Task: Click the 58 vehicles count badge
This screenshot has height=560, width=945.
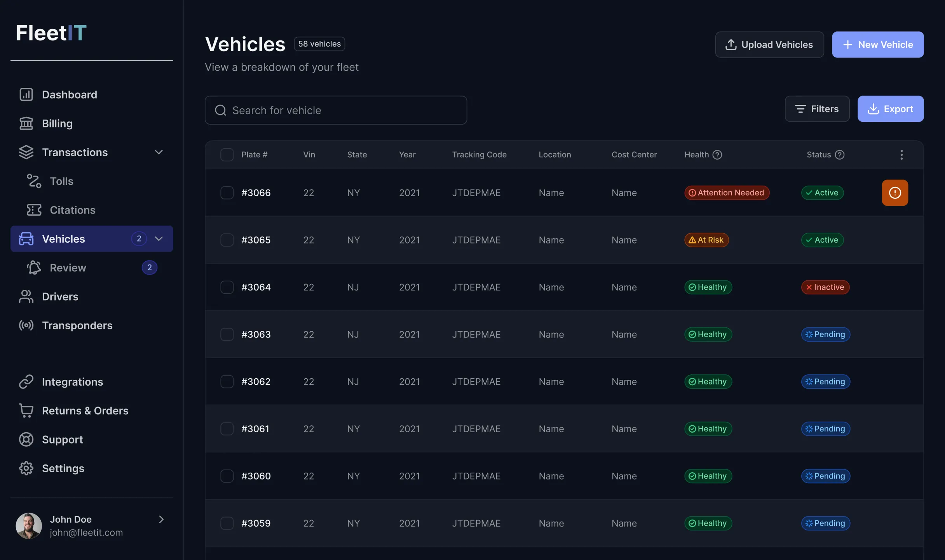Action: click(x=319, y=44)
